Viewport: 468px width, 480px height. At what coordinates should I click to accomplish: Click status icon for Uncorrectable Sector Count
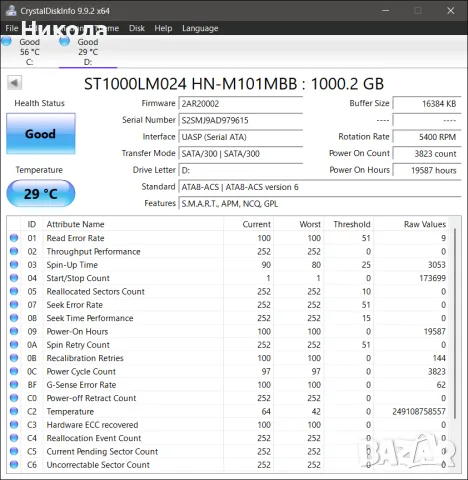click(14, 464)
